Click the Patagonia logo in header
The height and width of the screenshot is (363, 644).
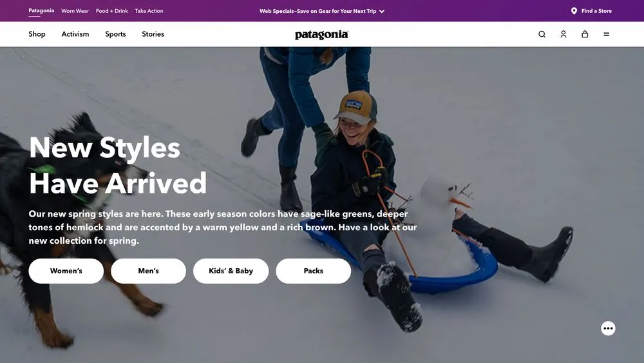pos(321,35)
